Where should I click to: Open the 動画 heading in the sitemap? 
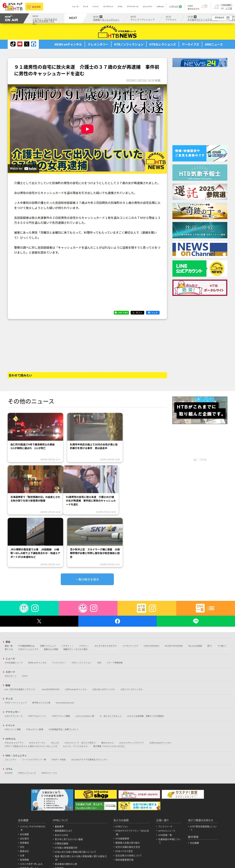coord(8,685)
